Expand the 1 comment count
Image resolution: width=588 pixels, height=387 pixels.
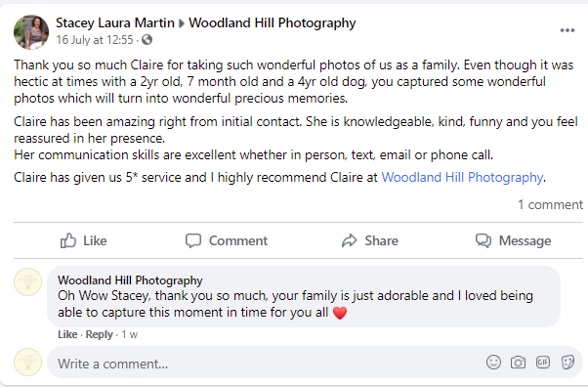pyautogui.click(x=551, y=204)
